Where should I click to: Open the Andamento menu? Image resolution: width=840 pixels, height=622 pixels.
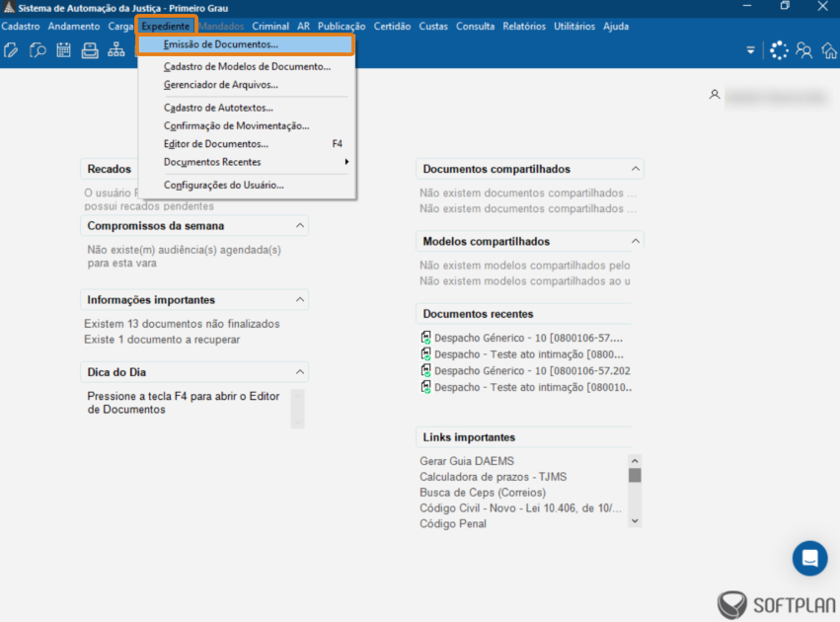tap(74, 27)
